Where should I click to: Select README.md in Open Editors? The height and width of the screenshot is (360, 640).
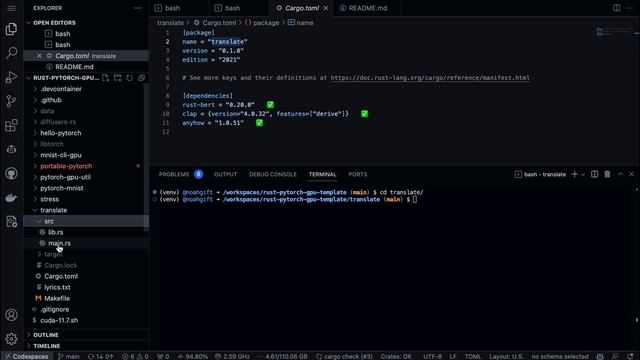tap(74, 67)
